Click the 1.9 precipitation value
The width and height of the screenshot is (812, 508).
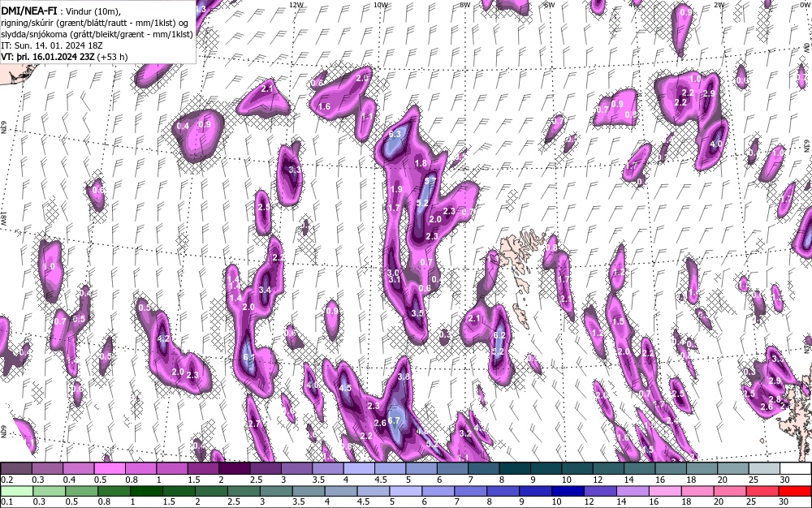(396, 189)
